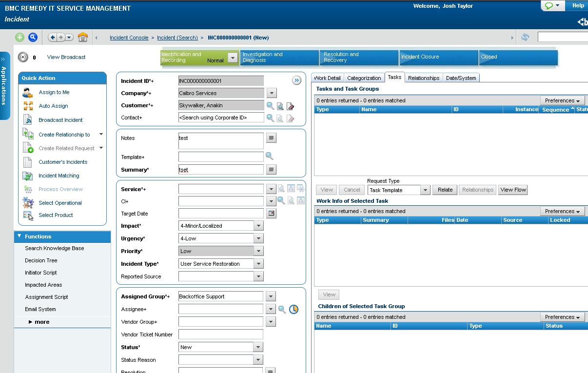This screenshot has height=373, width=588.
Task: Open the Incident (Search) breadcrumb link
Action: 177,38
